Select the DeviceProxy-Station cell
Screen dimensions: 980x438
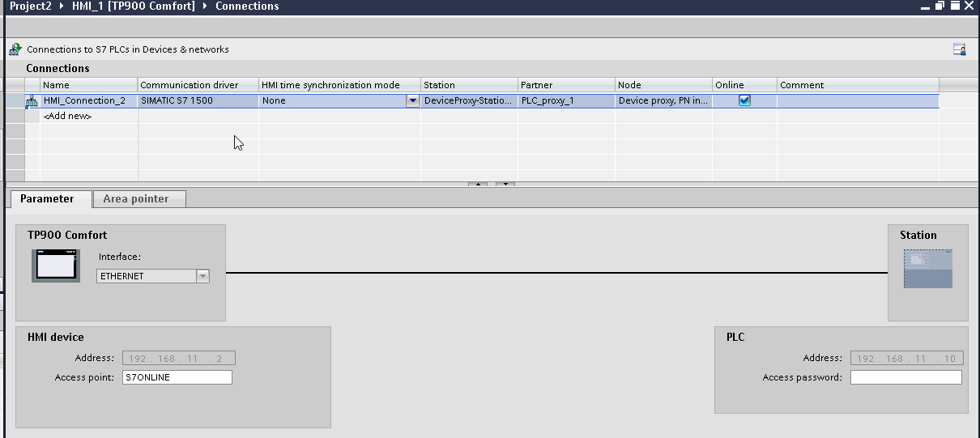[470, 101]
